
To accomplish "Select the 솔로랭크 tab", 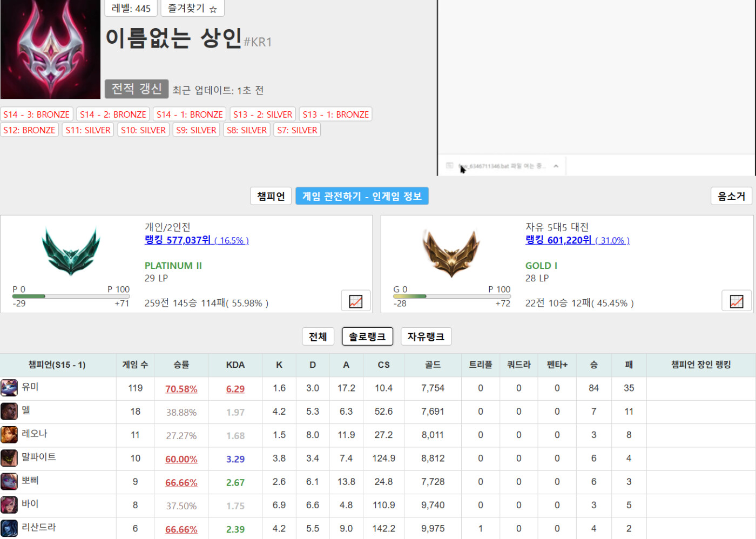I will (367, 336).
